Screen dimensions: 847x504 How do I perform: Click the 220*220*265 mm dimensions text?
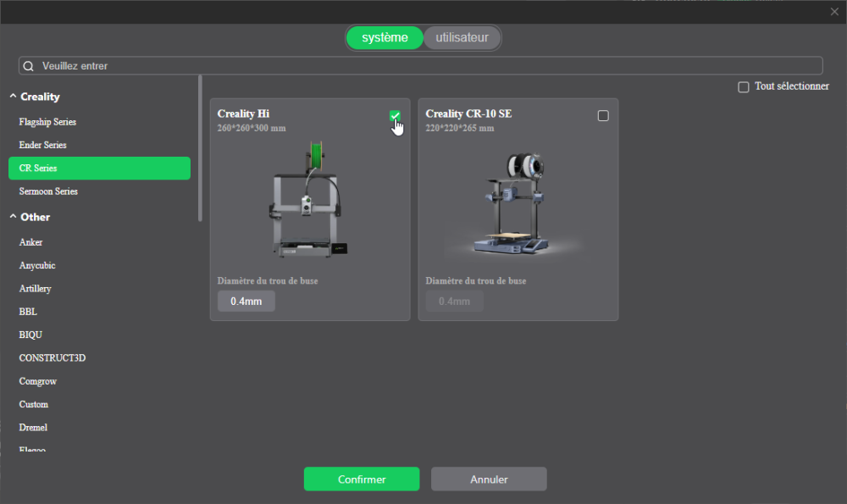(460, 128)
